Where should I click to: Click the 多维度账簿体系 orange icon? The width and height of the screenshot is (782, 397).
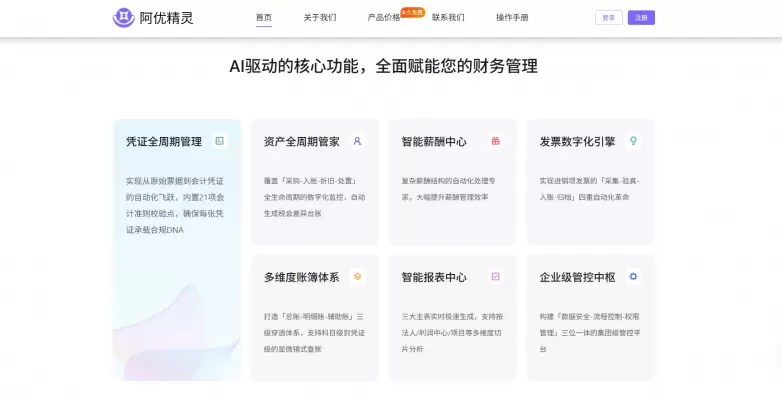[357, 276]
